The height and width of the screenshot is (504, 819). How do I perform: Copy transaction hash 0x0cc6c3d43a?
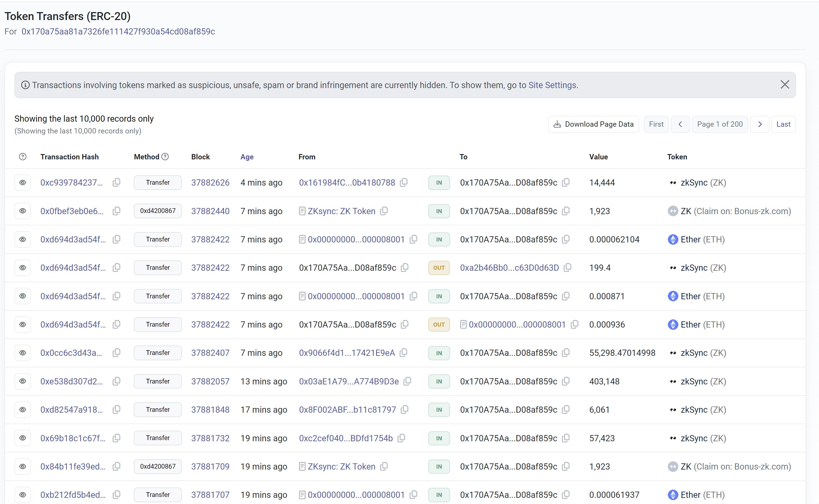click(x=116, y=353)
